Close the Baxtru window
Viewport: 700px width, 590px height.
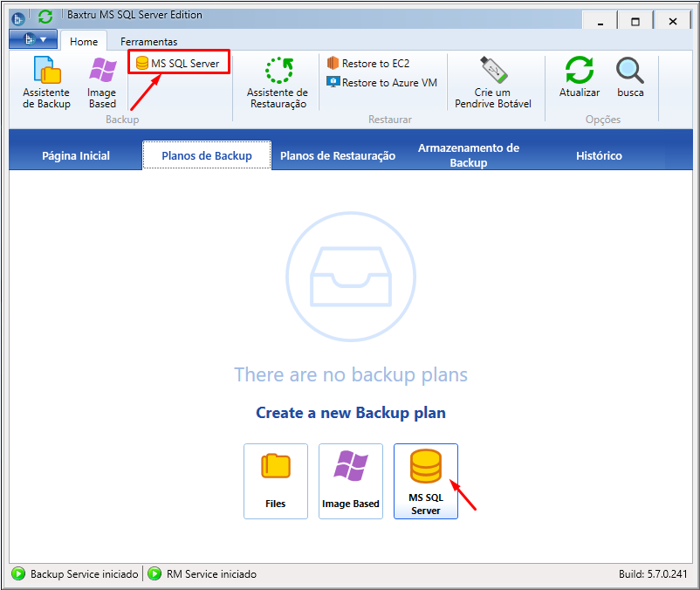(x=673, y=21)
